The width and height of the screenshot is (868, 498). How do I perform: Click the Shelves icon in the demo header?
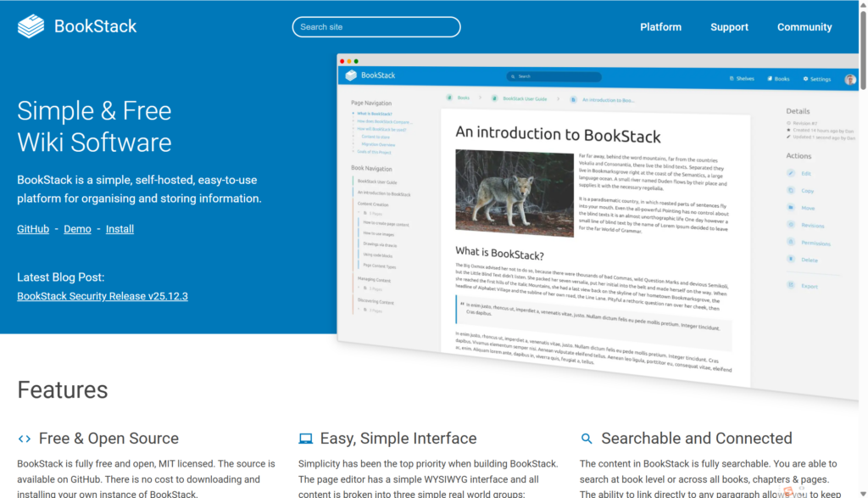(x=731, y=78)
